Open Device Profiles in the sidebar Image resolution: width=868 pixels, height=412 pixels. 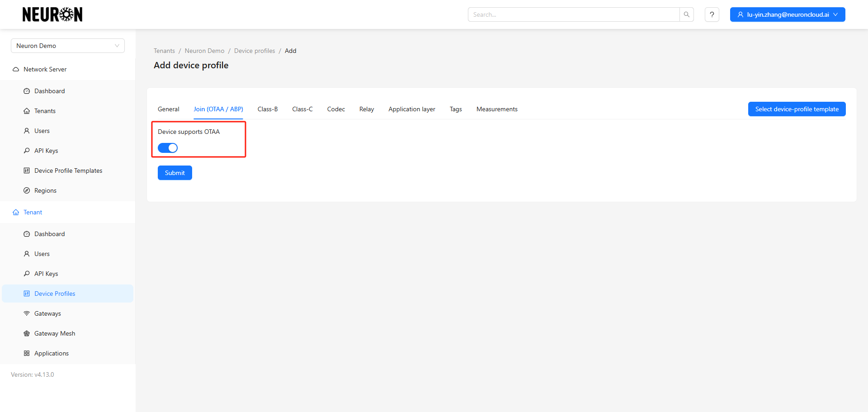pyautogui.click(x=68, y=294)
